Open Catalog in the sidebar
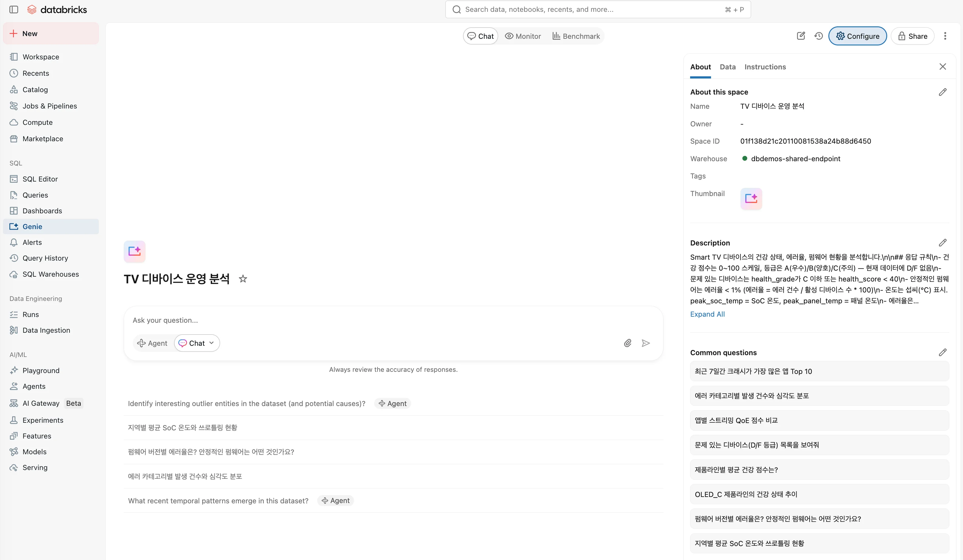The image size is (963, 560). tap(51, 90)
